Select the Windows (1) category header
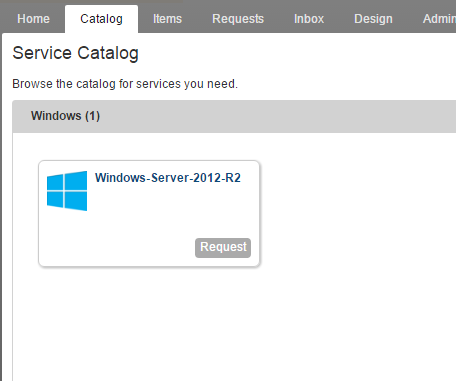Image resolution: width=456 pixels, height=381 pixels. pyautogui.click(x=234, y=116)
